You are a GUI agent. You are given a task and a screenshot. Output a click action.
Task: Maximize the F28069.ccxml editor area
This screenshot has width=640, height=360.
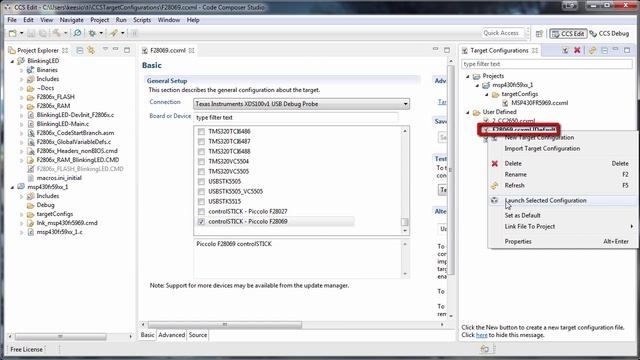click(x=447, y=50)
